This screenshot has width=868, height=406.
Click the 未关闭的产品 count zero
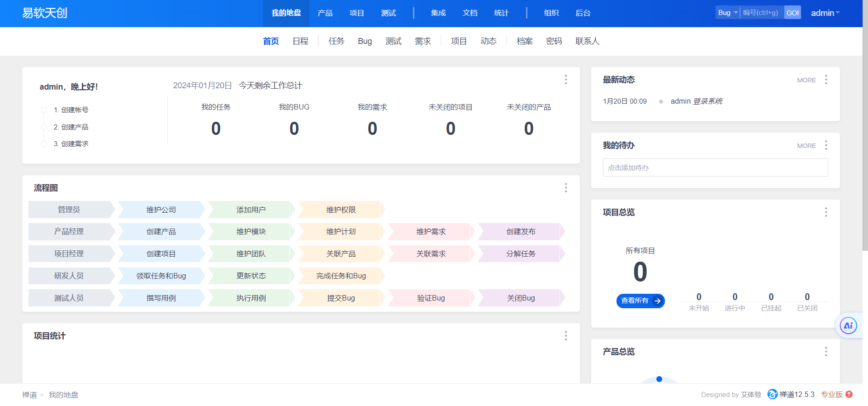click(529, 129)
